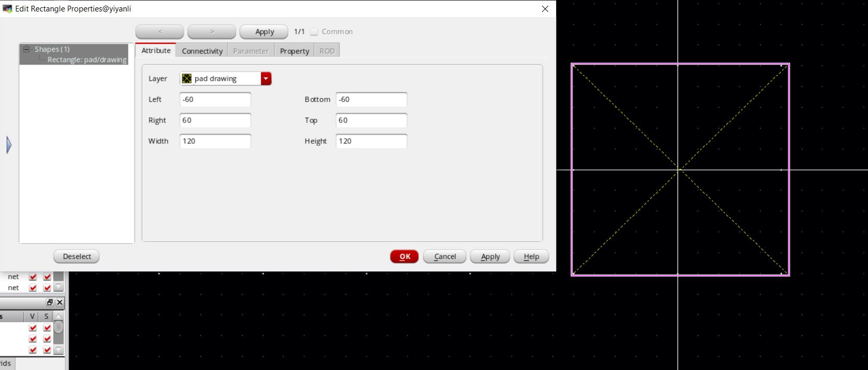Click the pad drawing layer pattern icon
The height and width of the screenshot is (370, 868).
(187, 79)
